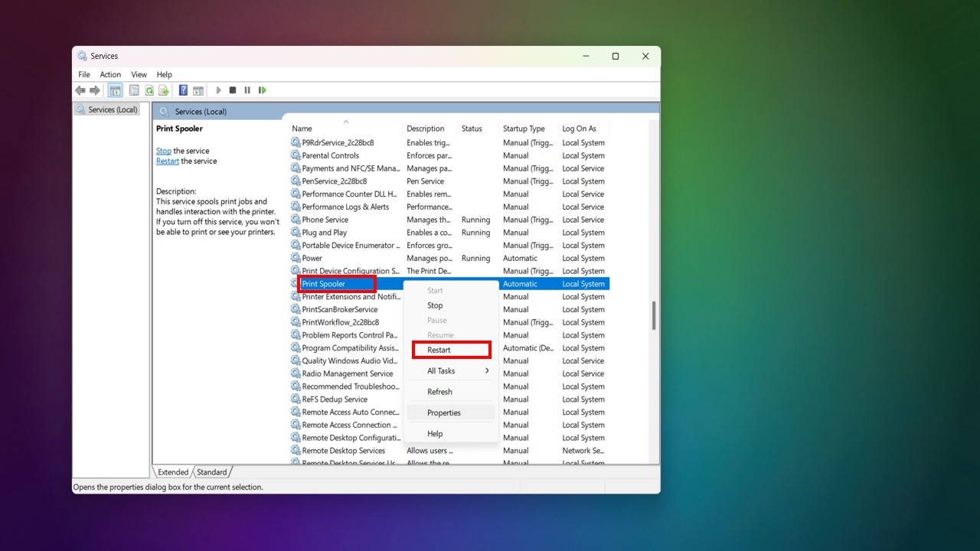Viewport: 980px width, 551px height.
Task: Click the Refresh toolbar icon
Action: pos(150,90)
